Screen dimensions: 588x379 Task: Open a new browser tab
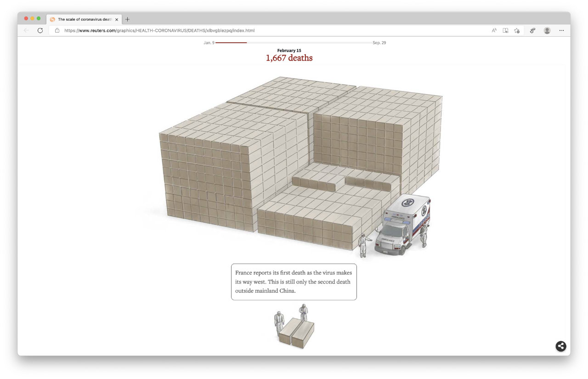point(127,19)
